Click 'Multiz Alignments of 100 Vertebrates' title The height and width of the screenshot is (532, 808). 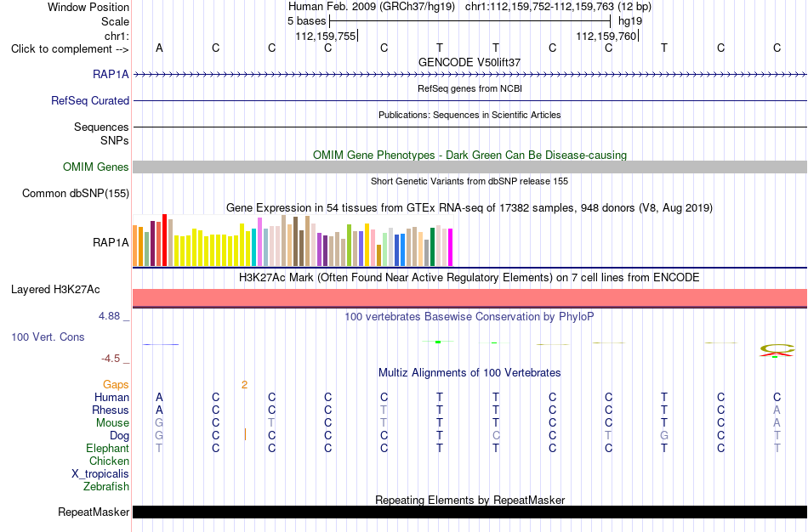[x=469, y=373]
